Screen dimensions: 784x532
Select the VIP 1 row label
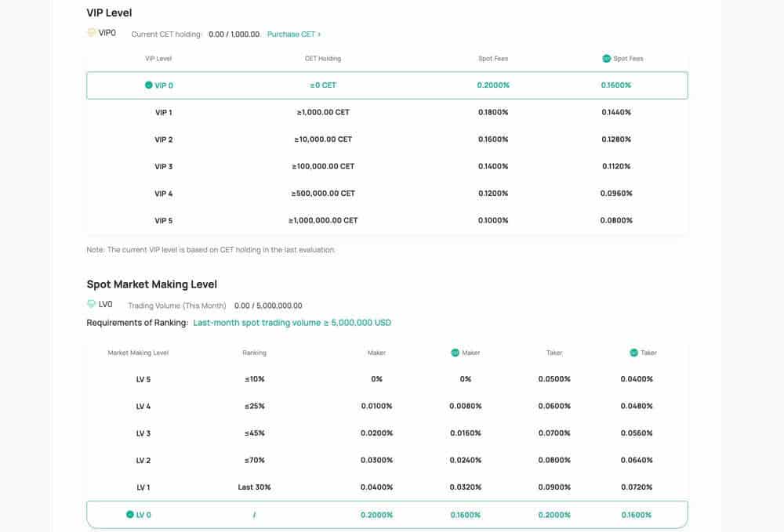point(164,112)
